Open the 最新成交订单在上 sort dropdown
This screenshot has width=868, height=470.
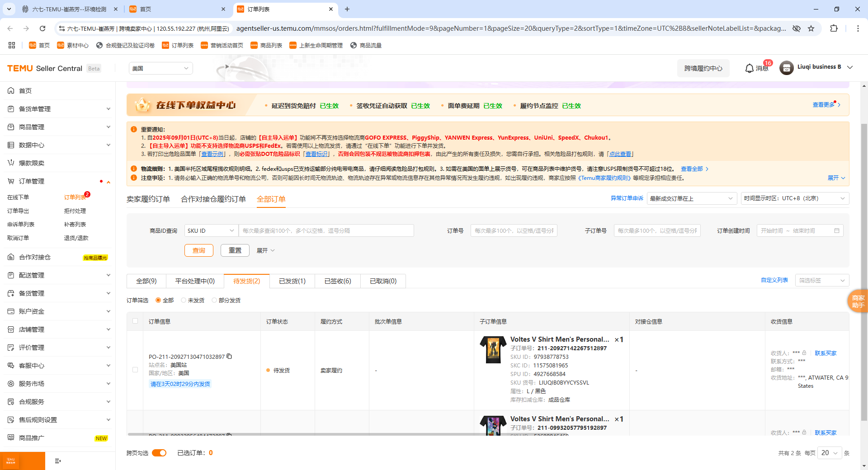[x=691, y=198]
